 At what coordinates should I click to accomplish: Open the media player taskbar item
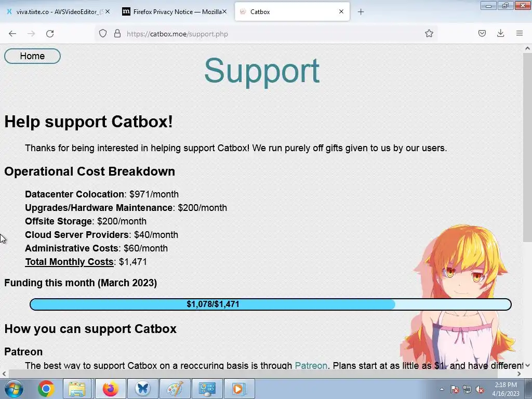point(239,389)
